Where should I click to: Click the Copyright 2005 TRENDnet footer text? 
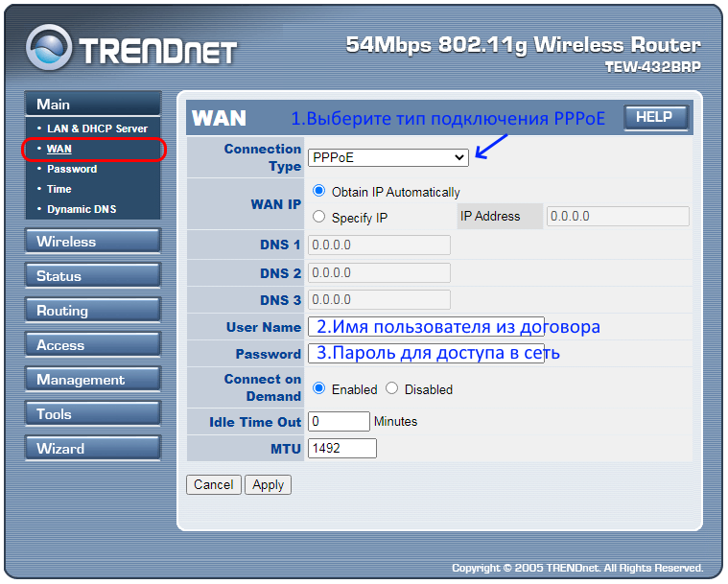point(577,568)
